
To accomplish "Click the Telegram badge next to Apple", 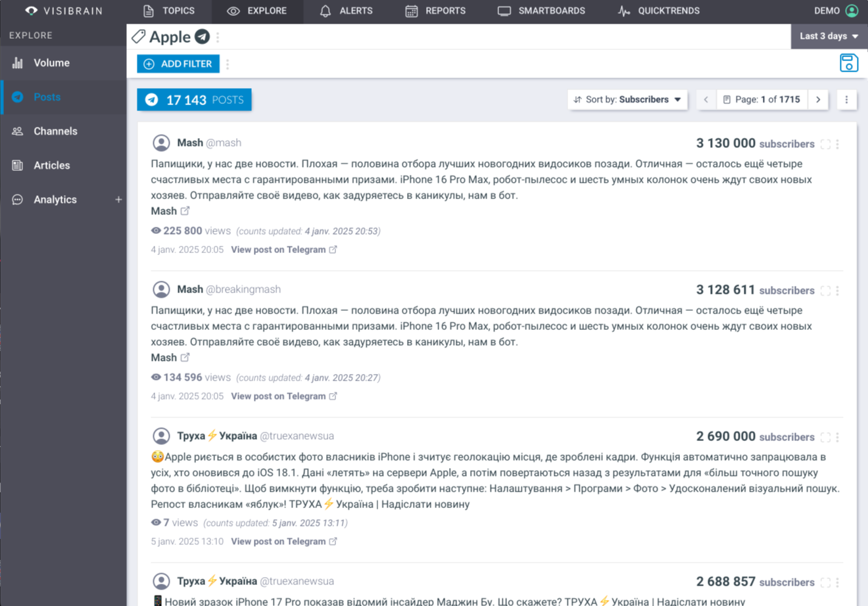I will point(202,37).
